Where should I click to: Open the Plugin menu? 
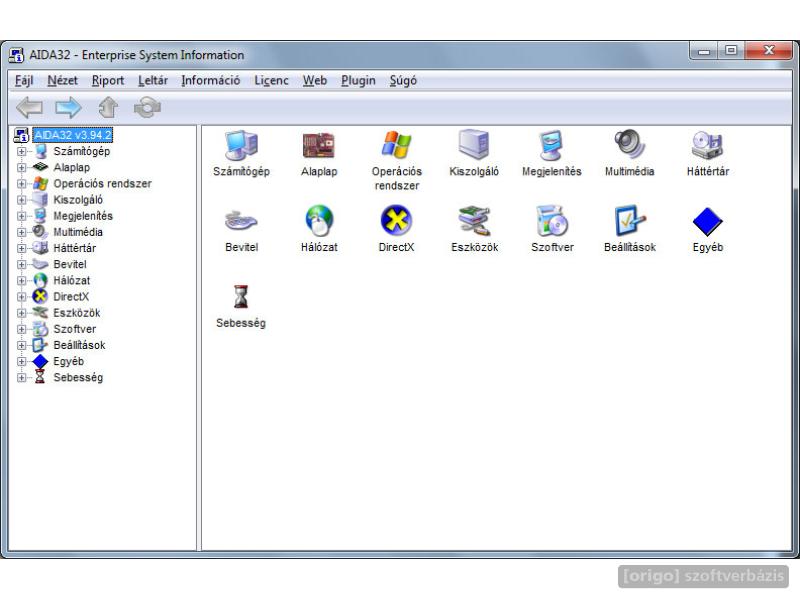[358, 81]
